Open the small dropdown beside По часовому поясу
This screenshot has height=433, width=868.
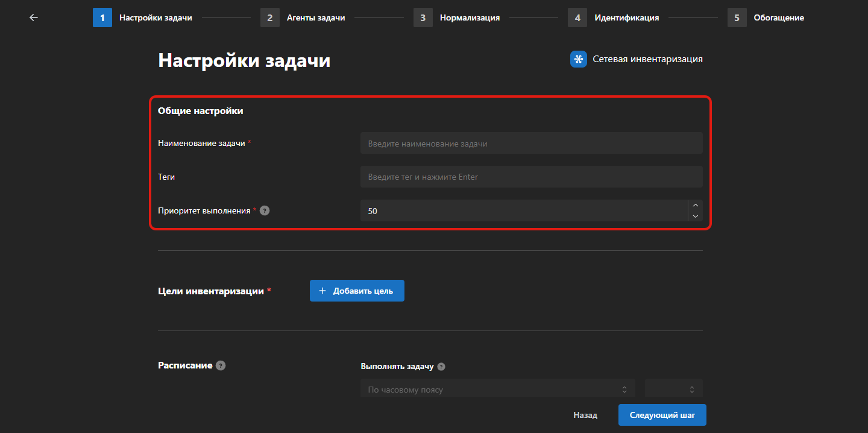click(674, 389)
